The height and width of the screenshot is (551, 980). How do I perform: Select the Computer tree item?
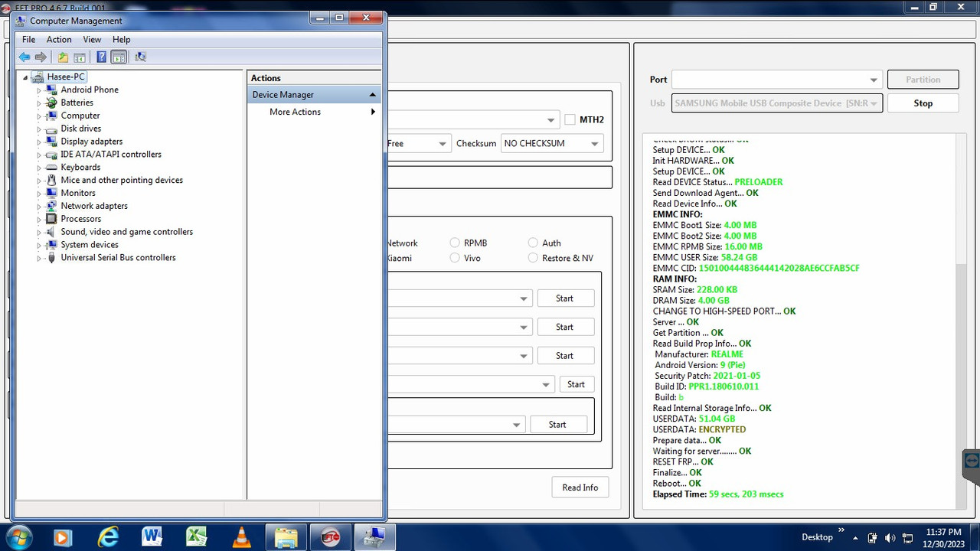(x=80, y=116)
